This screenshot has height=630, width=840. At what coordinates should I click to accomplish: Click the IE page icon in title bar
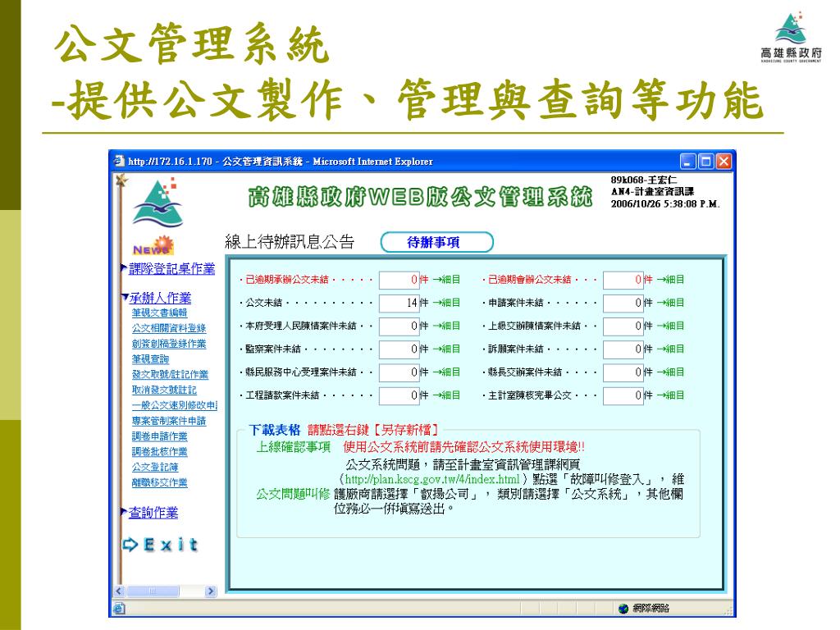pos(119,161)
